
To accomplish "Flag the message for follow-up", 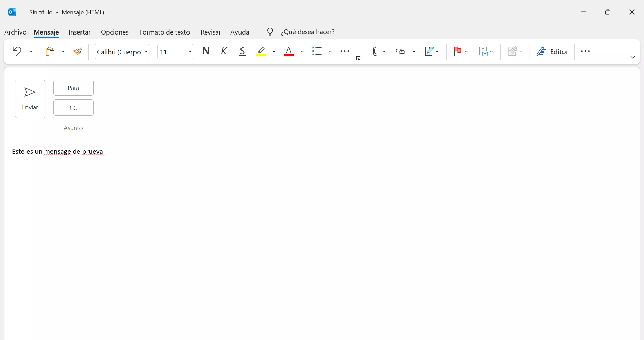I will tap(458, 51).
